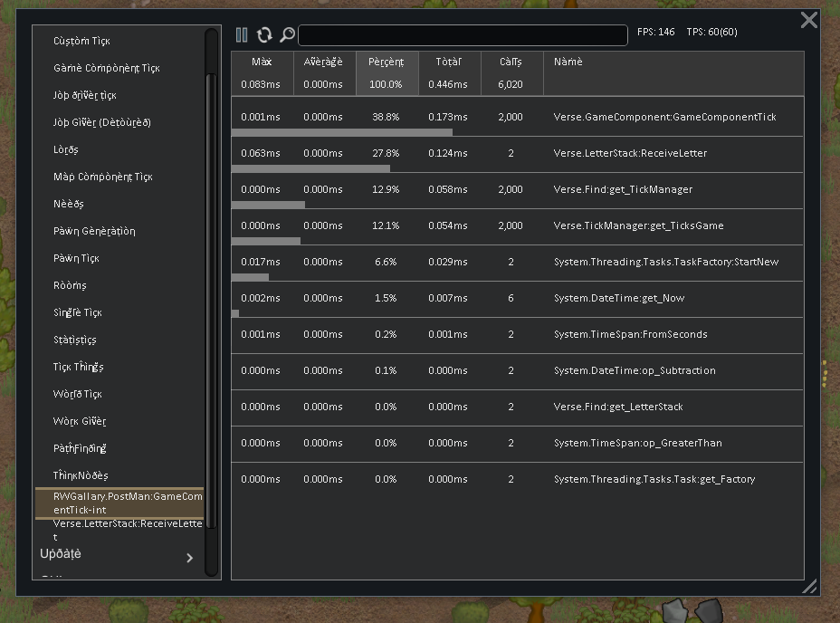Click Verse.Find:get_TickManager row name

623,189
